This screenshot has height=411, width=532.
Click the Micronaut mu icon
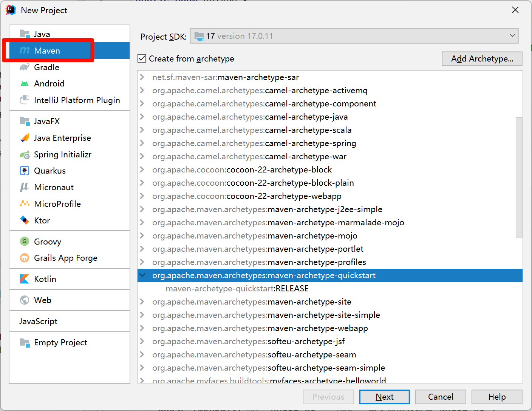point(25,187)
